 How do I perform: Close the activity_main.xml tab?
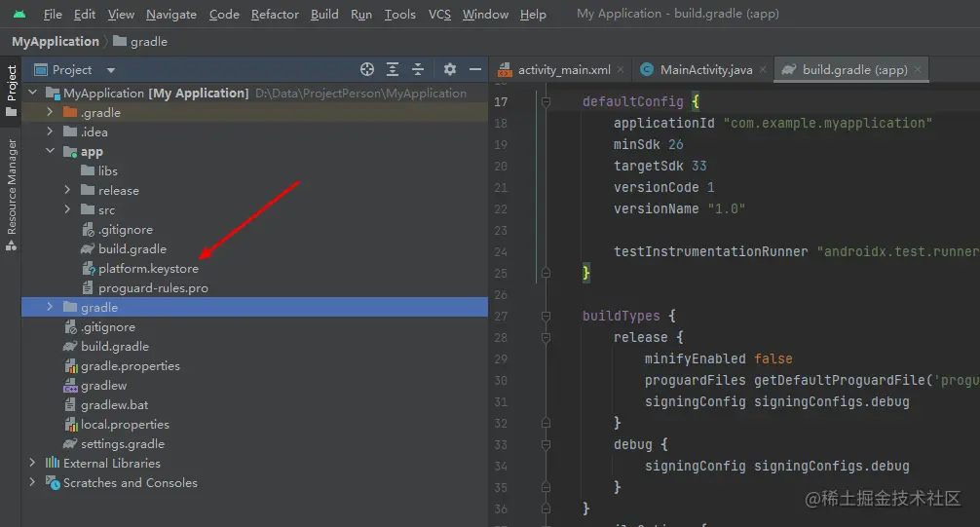(620, 69)
